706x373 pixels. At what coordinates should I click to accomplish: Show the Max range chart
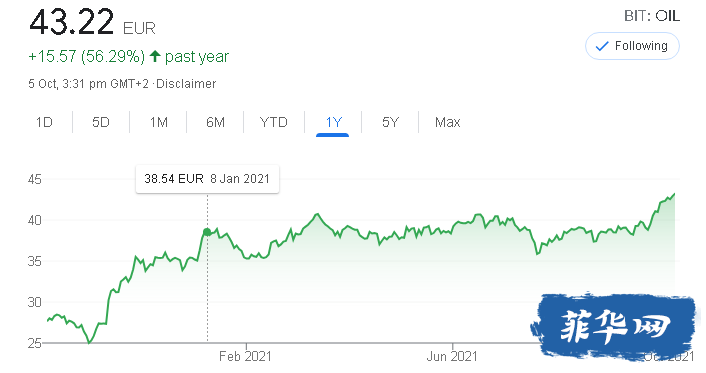click(x=448, y=122)
